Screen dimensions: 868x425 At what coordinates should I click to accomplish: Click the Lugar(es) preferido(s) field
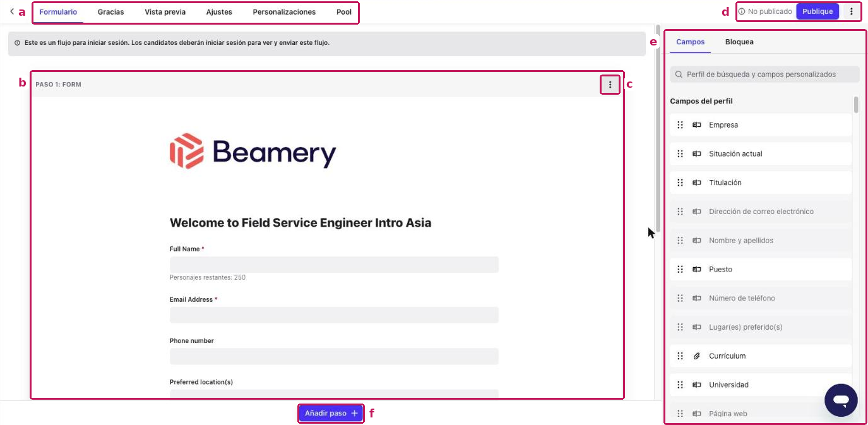click(x=761, y=327)
